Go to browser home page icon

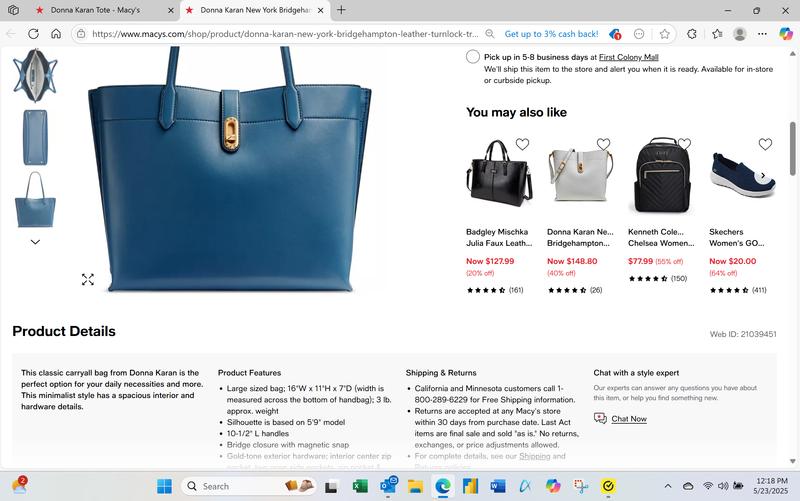56,34
